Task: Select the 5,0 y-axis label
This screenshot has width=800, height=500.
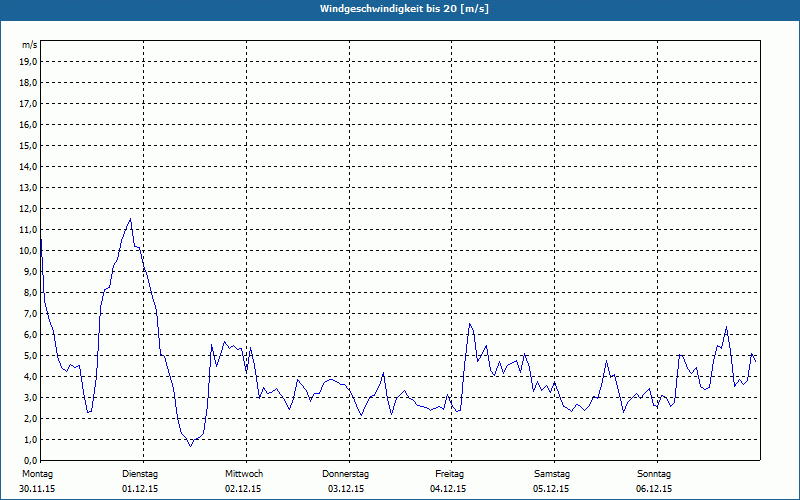Action: [x=30, y=356]
